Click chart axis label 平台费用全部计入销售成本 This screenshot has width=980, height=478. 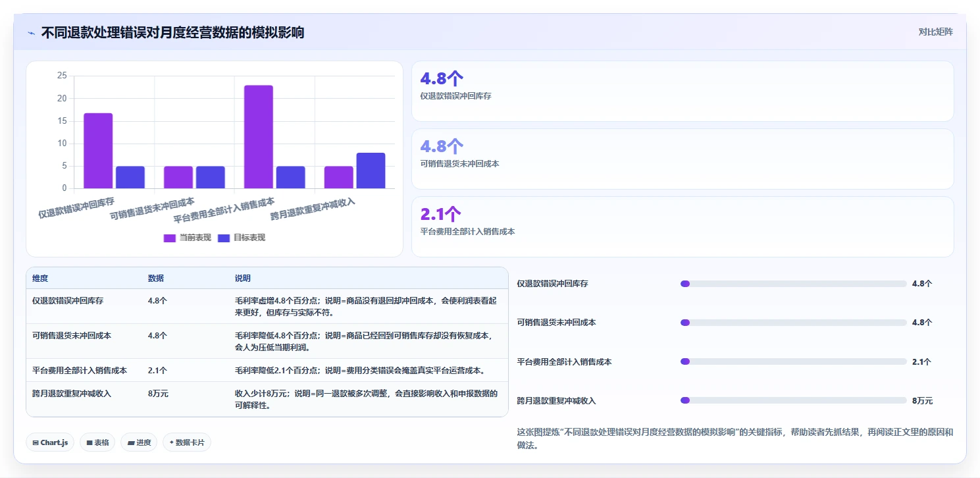coord(224,210)
